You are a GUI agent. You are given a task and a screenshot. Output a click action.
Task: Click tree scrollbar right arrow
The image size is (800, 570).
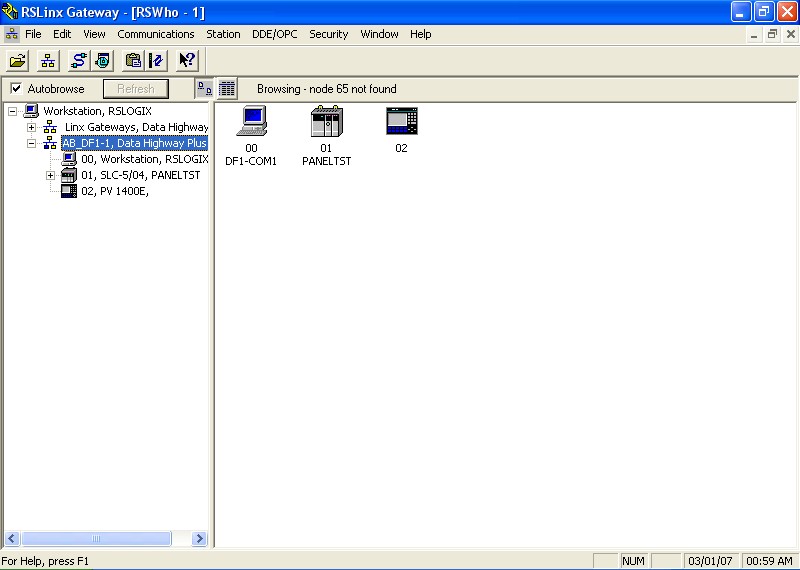pyautogui.click(x=199, y=538)
